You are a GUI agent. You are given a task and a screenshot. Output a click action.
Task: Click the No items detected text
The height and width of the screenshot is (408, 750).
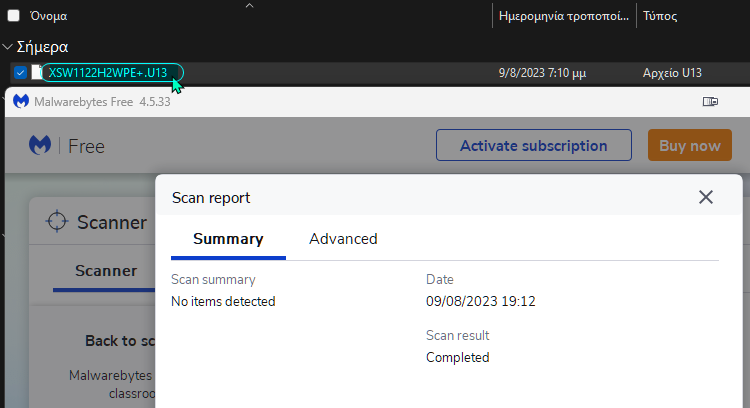223,301
